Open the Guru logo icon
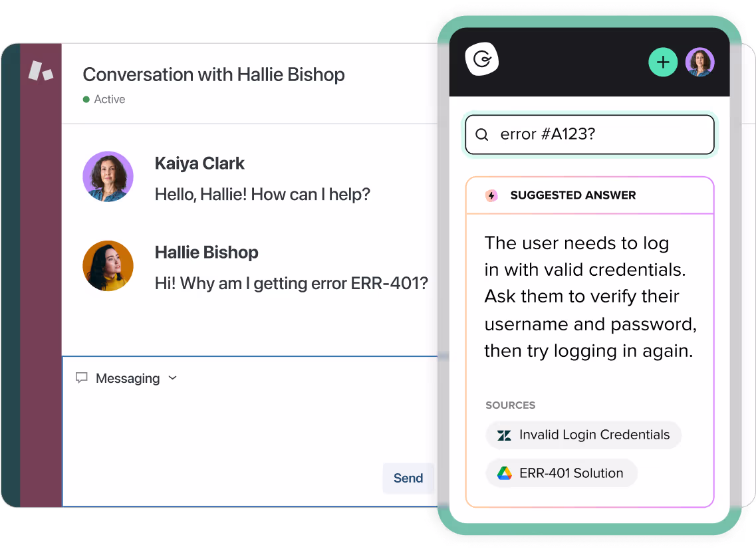This screenshot has width=756, height=549. (481, 59)
